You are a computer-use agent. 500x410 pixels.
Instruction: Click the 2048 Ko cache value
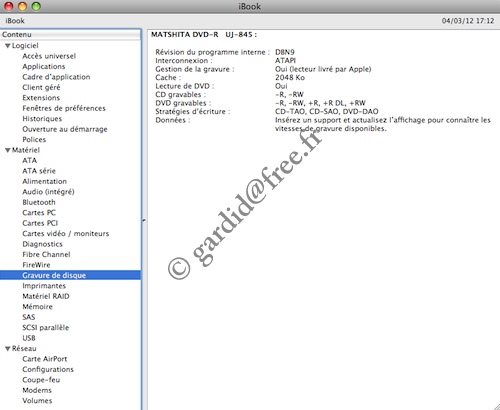(290, 78)
